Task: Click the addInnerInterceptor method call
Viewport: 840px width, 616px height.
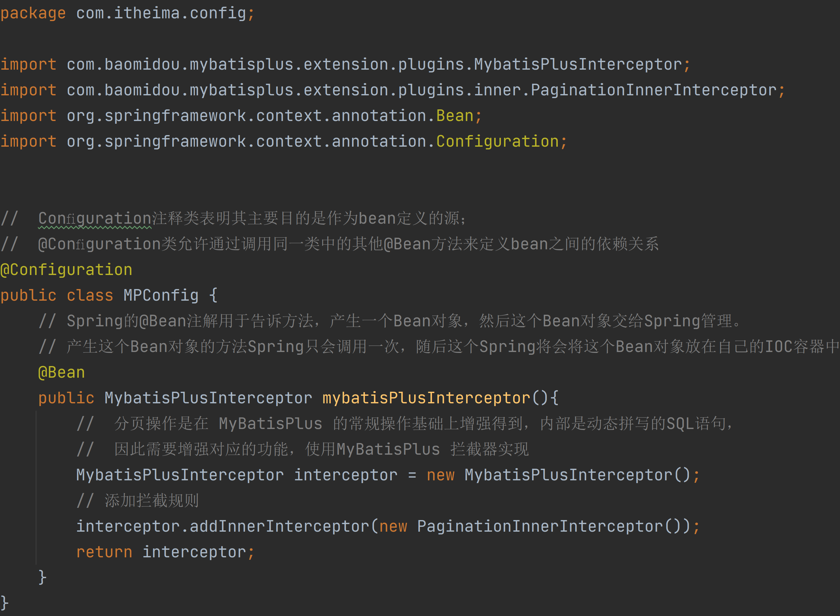Action: [279, 526]
